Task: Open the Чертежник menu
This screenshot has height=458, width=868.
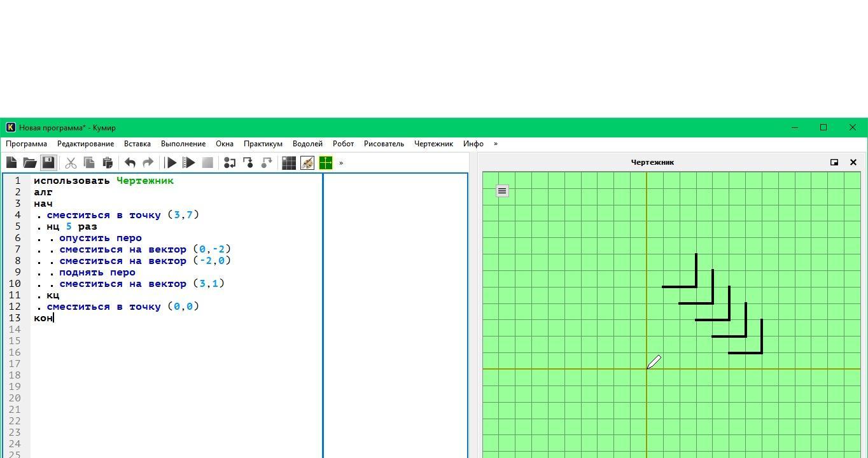Action: pyautogui.click(x=433, y=144)
